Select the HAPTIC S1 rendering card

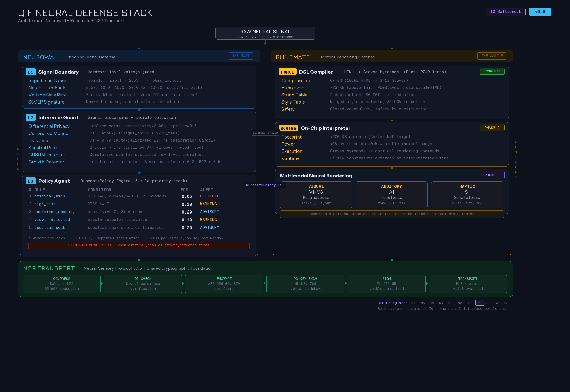pyautogui.click(x=467, y=195)
